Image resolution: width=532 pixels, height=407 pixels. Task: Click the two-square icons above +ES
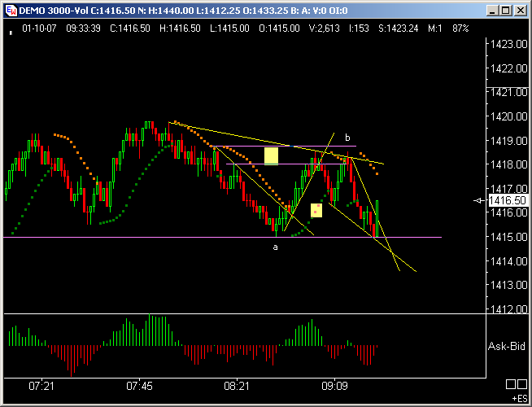pyautogui.click(x=517, y=384)
